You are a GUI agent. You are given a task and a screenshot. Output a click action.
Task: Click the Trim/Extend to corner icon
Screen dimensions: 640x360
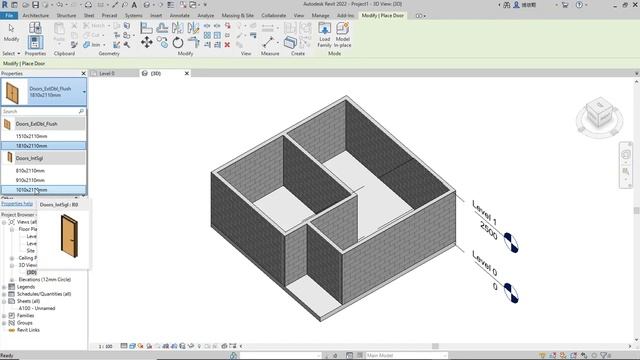tap(193, 42)
